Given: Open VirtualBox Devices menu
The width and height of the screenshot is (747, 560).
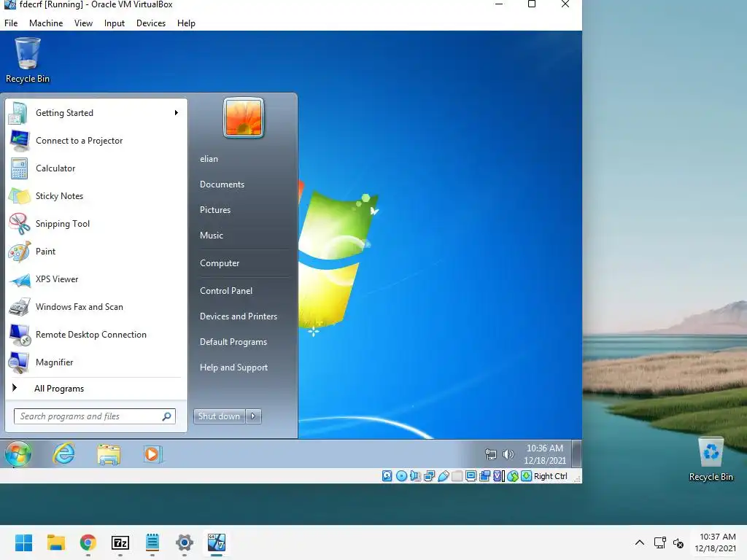Looking at the screenshot, I should (x=151, y=23).
